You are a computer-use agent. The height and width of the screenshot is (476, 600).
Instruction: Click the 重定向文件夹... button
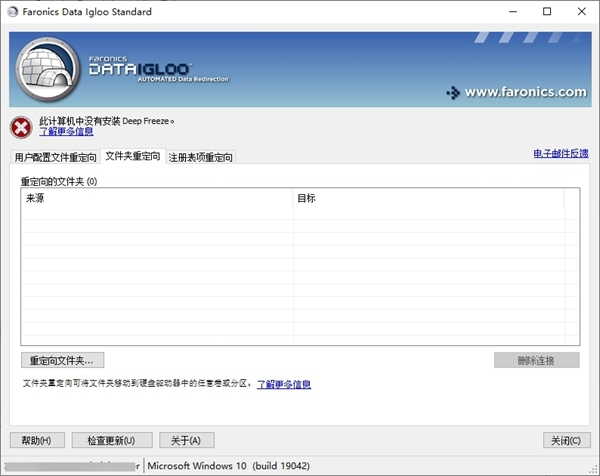pyautogui.click(x=62, y=360)
